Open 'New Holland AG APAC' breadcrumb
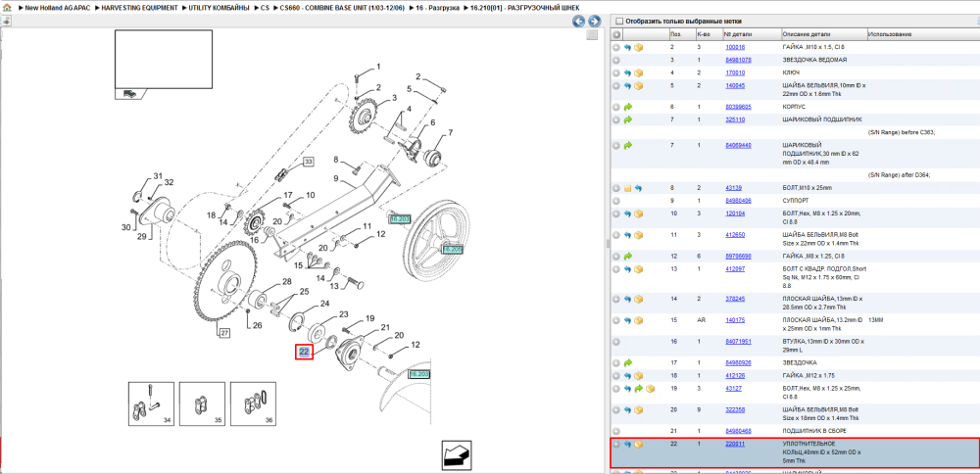The image size is (980, 474). coord(58,8)
